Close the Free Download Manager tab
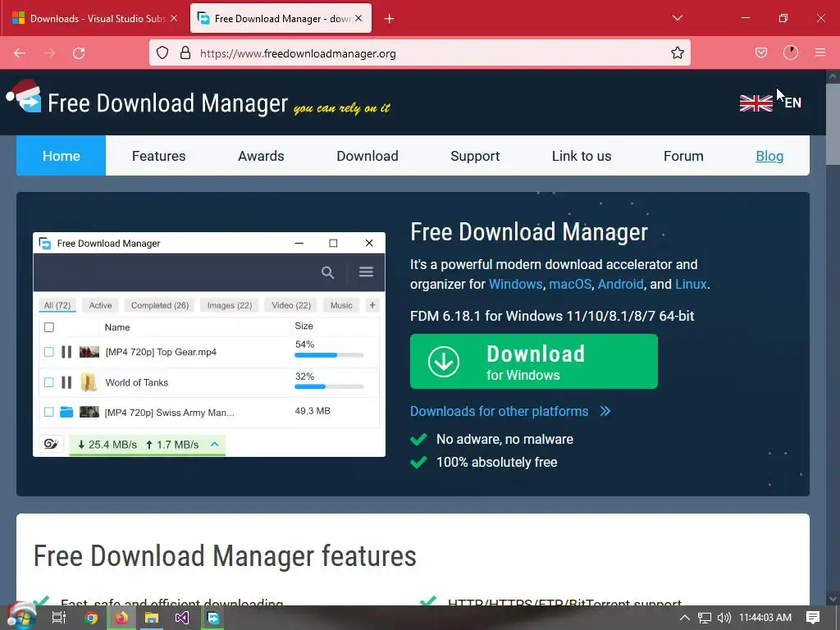840x630 pixels. click(x=358, y=18)
